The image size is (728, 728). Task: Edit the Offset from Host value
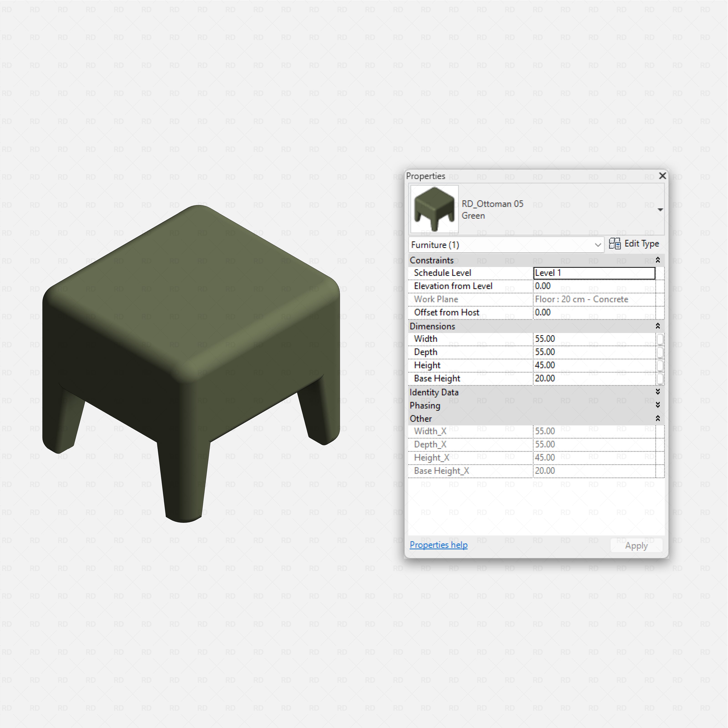[x=594, y=312]
